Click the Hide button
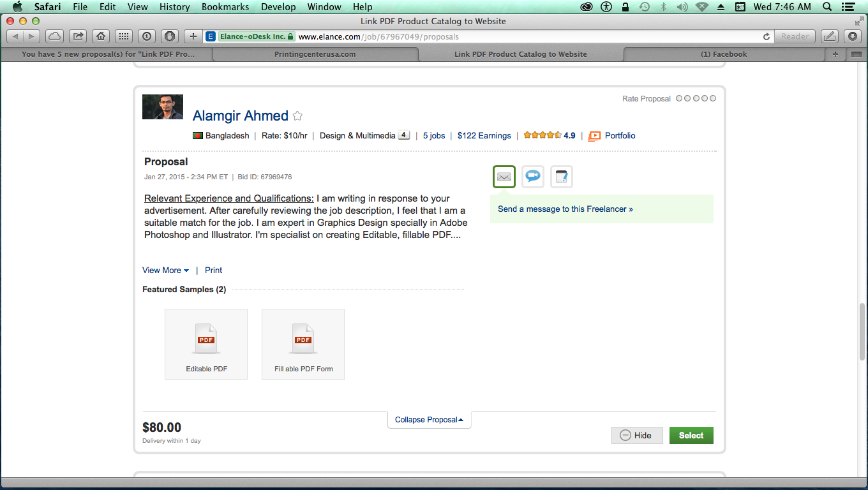 coord(637,436)
